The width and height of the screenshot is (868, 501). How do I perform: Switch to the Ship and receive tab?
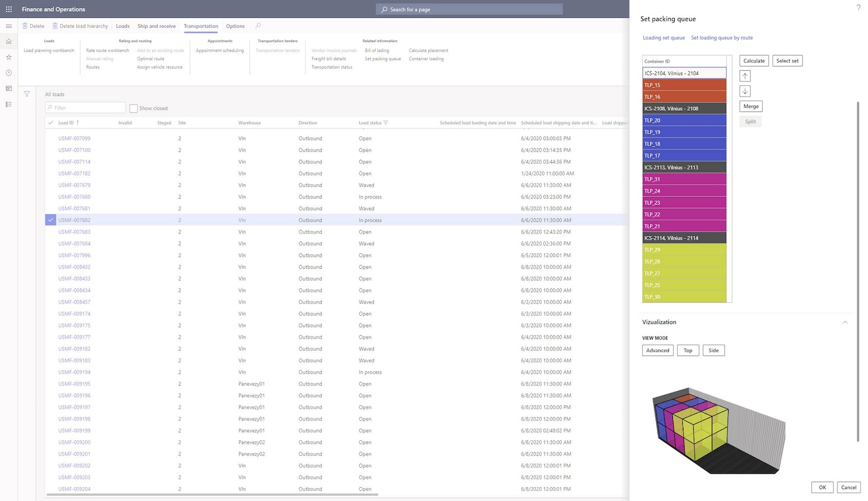[x=156, y=26]
